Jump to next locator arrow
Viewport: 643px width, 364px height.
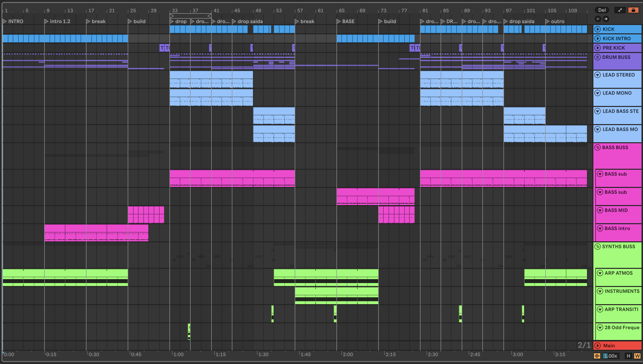(x=606, y=19)
